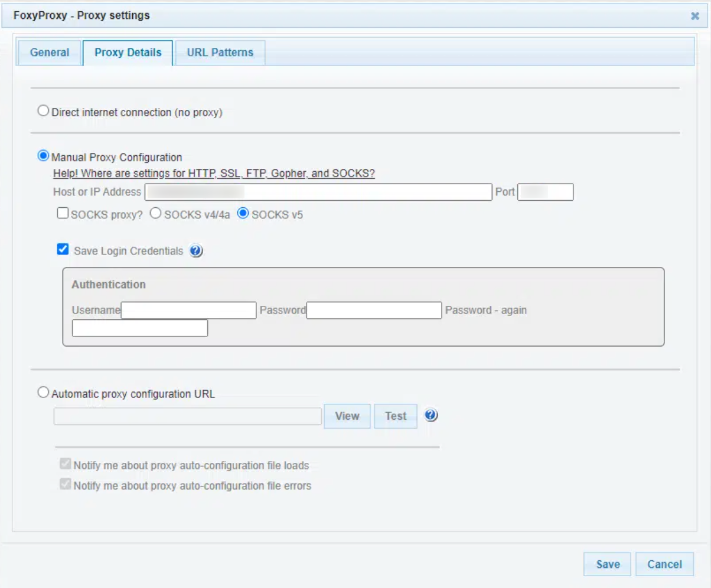Open the help link about HTTP, SSL, FTP settings
Image resolution: width=711 pixels, height=588 pixels.
tap(214, 174)
